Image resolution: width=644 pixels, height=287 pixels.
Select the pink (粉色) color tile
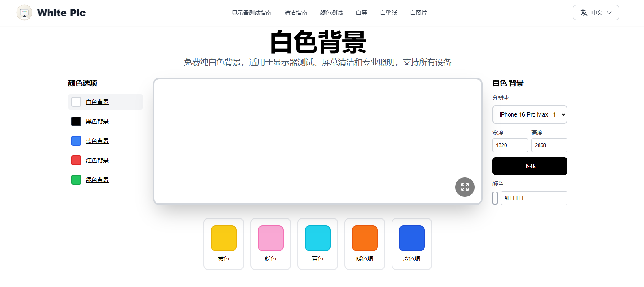[x=270, y=244]
